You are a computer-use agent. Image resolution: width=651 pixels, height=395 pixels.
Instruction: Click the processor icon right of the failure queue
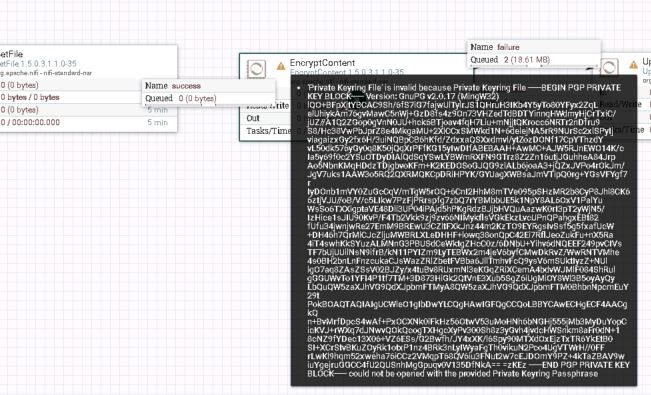[609, 67]
